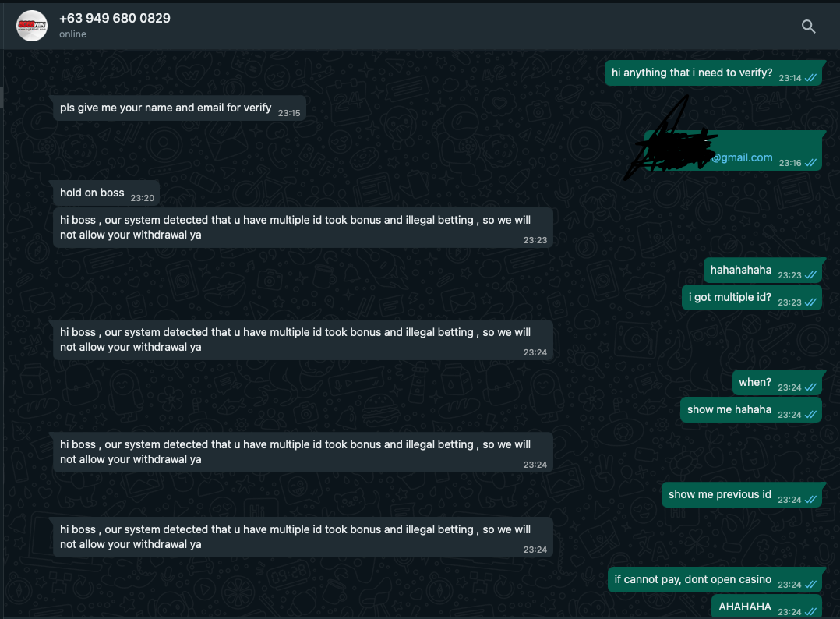Image resolution: width=840 pixels, height=619 pixels.
Task: Click the scribbled-out email message bubble
Action: coord(732,150)
